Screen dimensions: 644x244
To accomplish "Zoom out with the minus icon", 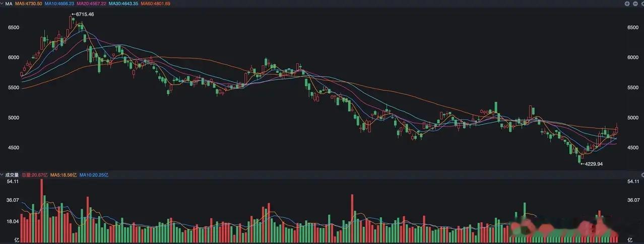I will tap(634, 4).
